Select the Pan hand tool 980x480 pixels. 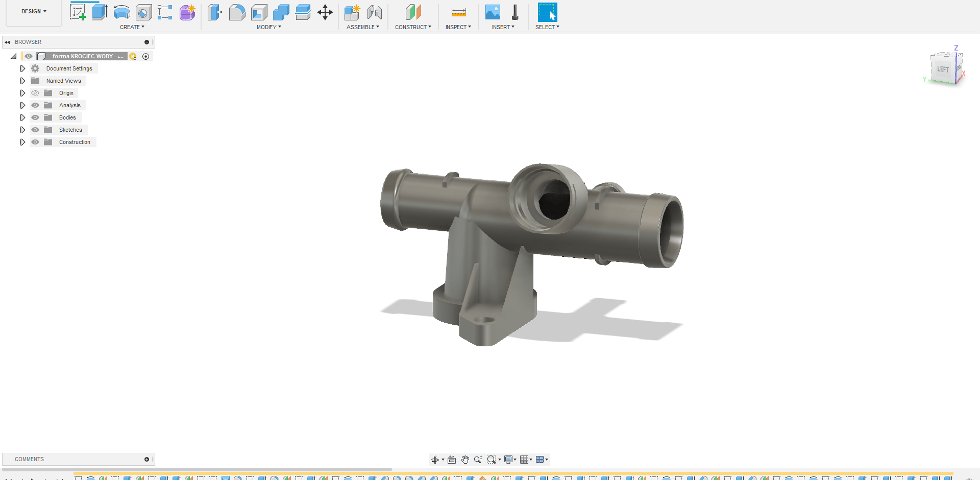point(465,460)
